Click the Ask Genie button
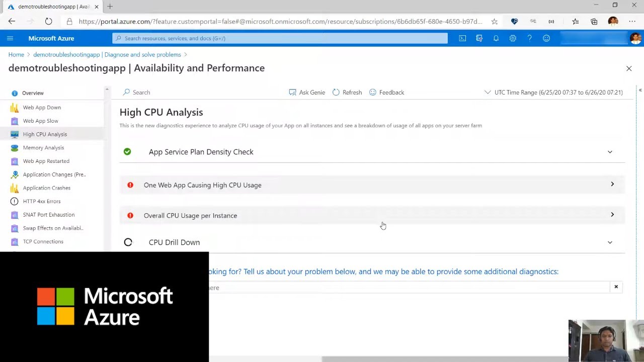 tap(307, 93)
